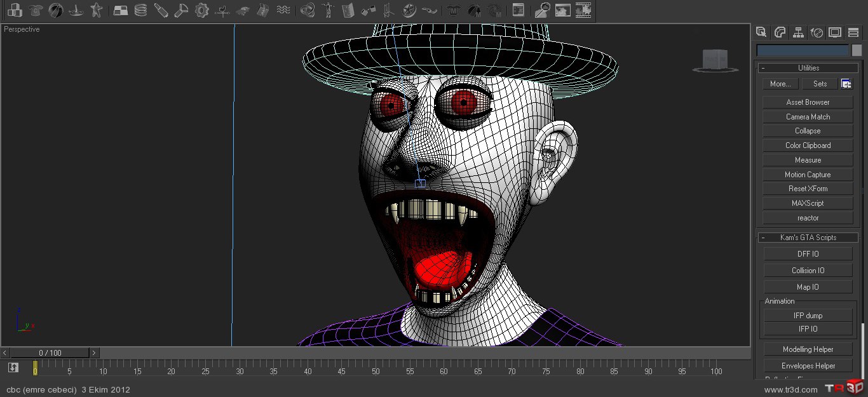Open Configure Button Sets icon
This screenshot has width=868, height=397.
click(846, 84)
